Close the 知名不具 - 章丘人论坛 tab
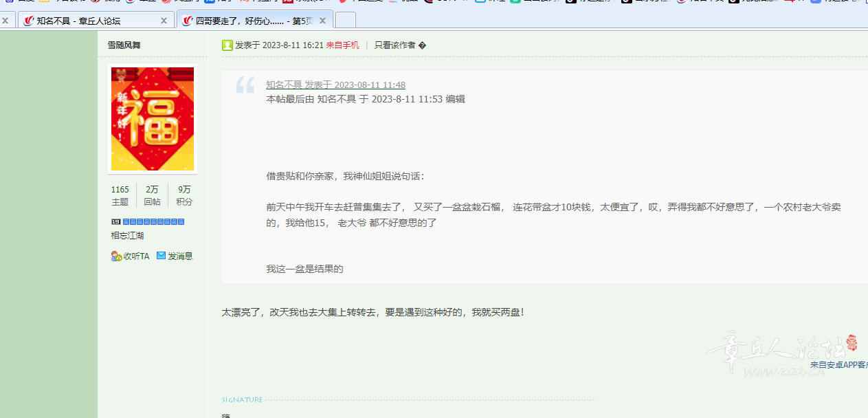Image resolution: width=868 pixels, height=418 pixels. coord(164,21)
